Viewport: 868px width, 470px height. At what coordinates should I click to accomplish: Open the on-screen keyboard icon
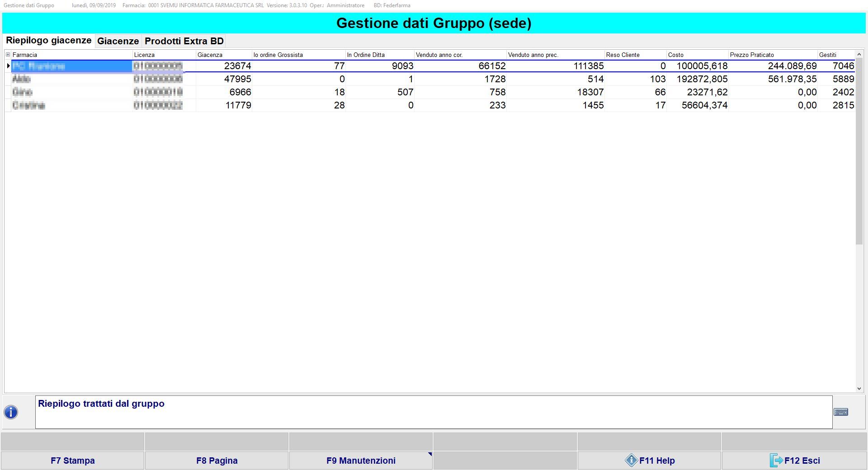840,412
